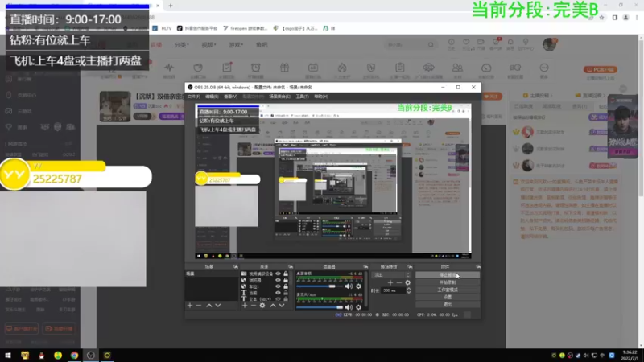
Task: Toggle visibility of 浏览器 source
Action: 278,280
